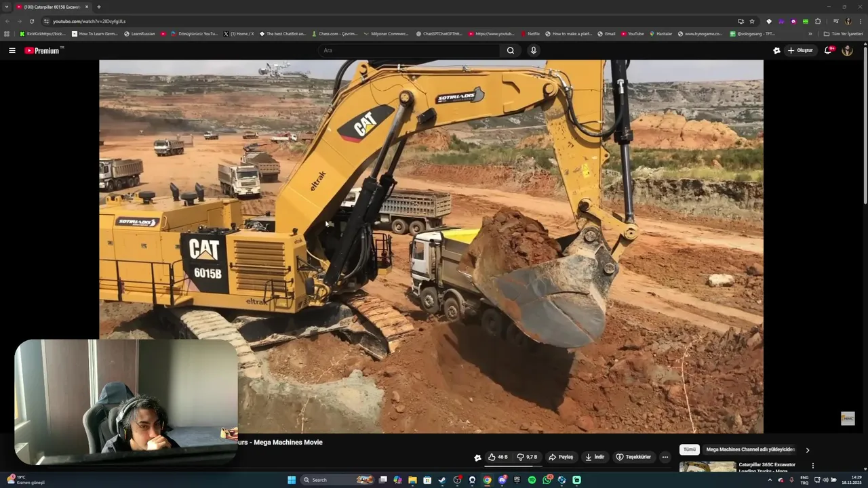This screenshot has height=488, width=868.
Task: Click the video player to pause playback
Action: coord(431,246)
